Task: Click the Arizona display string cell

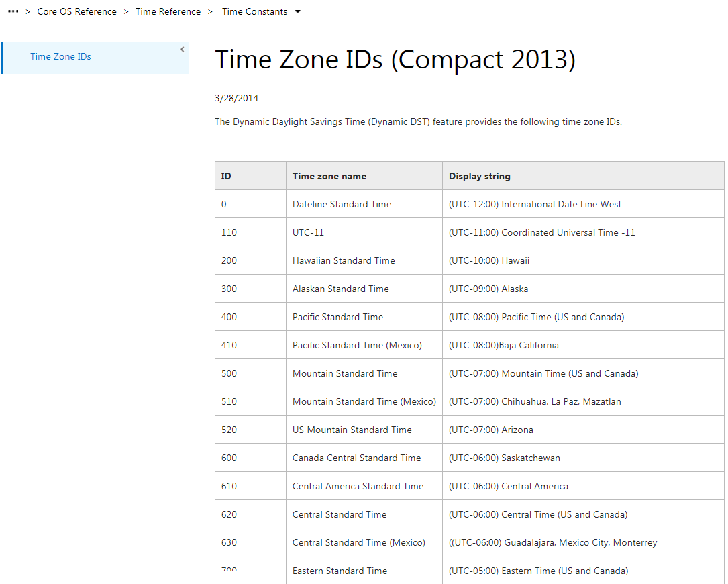Action: point(491,430)
